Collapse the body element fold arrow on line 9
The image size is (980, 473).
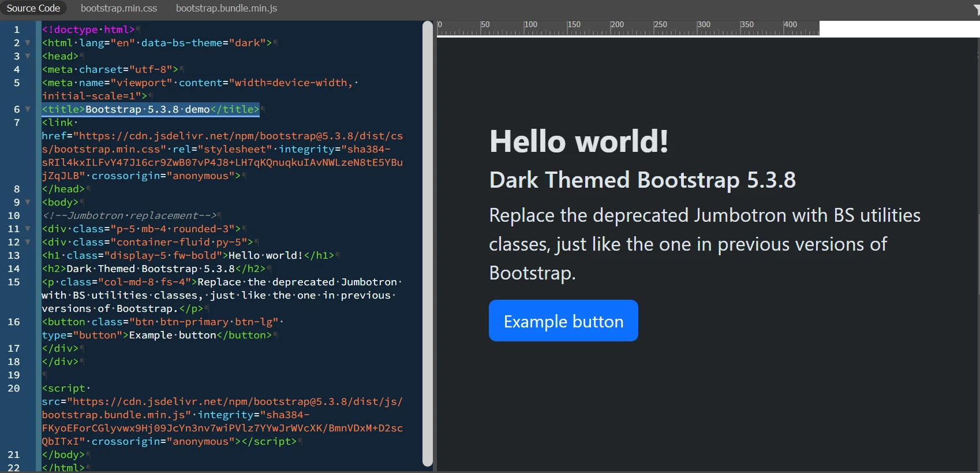[28, 202]
